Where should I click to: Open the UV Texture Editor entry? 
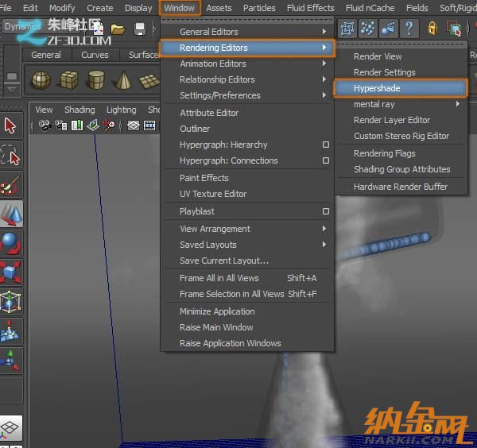click(x=247, y=194)
